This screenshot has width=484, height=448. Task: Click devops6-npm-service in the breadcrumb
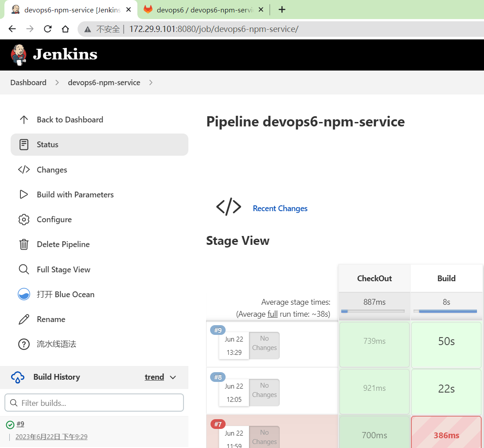coord(104,83)
